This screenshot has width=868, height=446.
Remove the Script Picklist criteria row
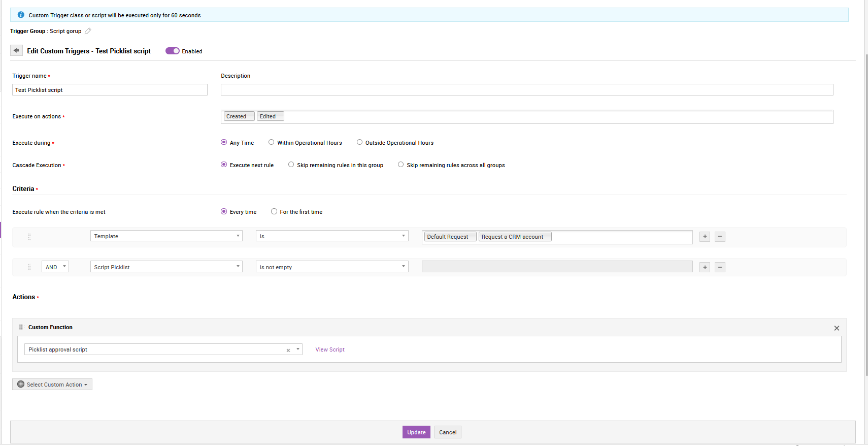pos(720,267)
